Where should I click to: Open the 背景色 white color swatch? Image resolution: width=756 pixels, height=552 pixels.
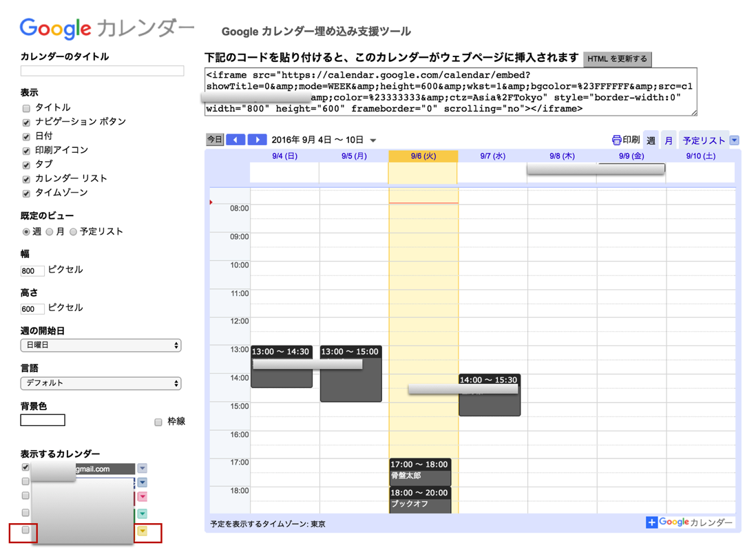coord(43,421)
